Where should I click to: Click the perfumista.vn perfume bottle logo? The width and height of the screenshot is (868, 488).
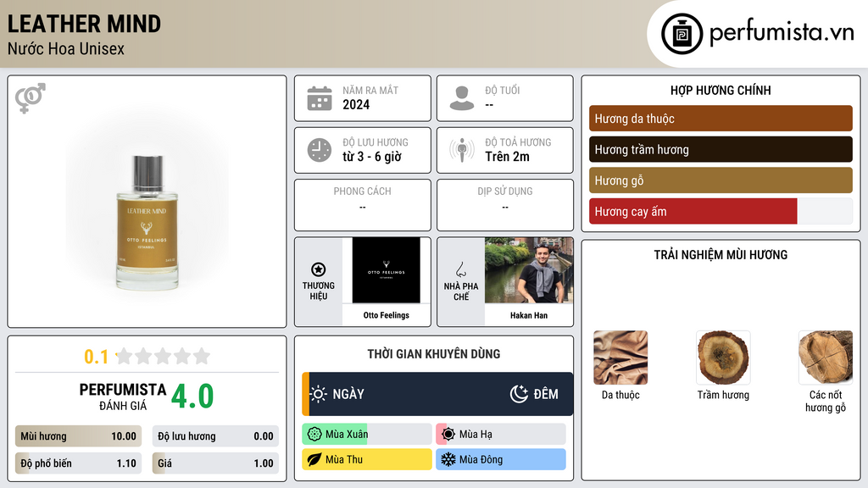point(682,34)
